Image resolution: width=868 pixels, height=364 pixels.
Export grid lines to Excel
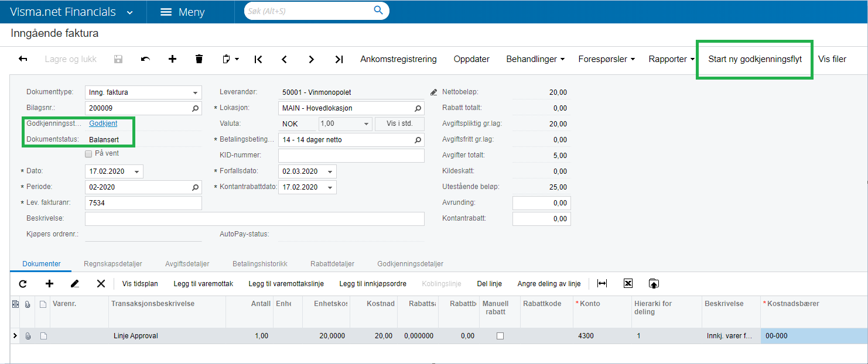point(628,284)
